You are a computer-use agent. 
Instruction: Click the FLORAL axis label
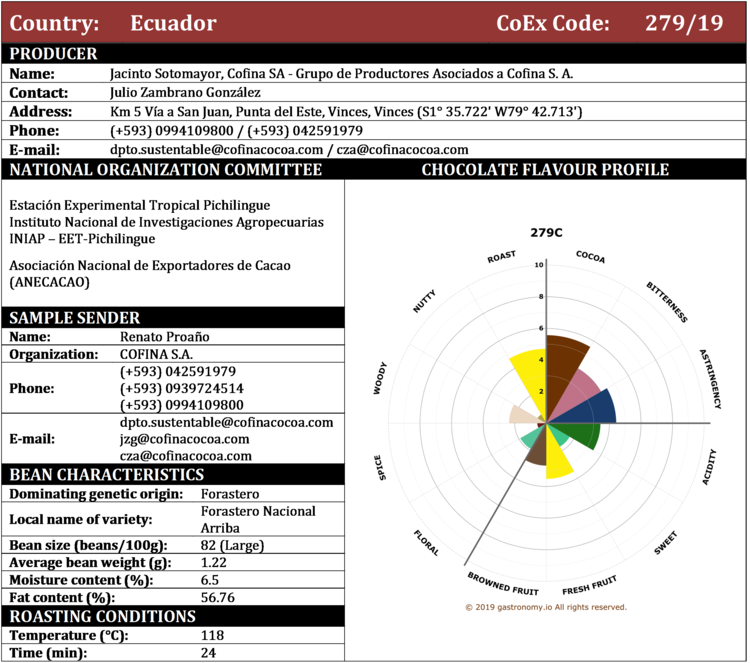(x=426, y=542)
